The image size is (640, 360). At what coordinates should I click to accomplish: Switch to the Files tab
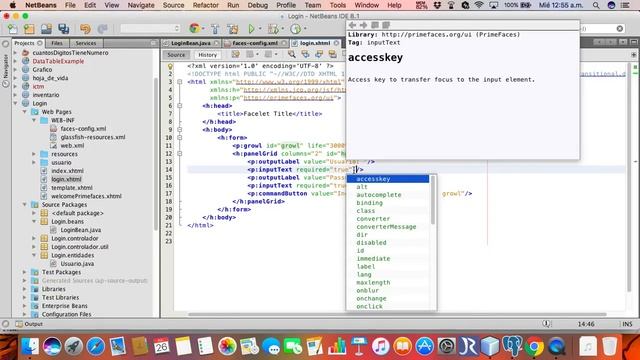pos(57,43)
